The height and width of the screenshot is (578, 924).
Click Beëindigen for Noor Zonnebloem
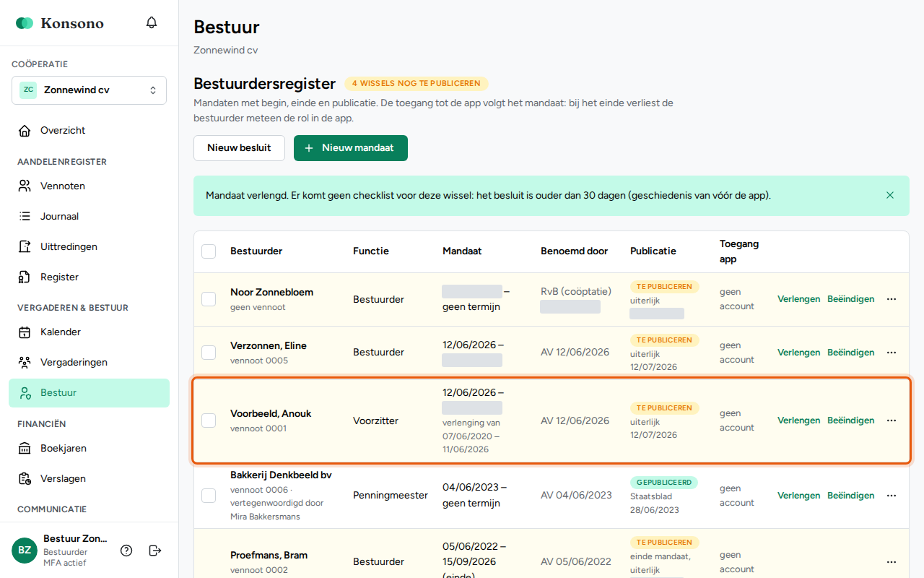(850, 299)
